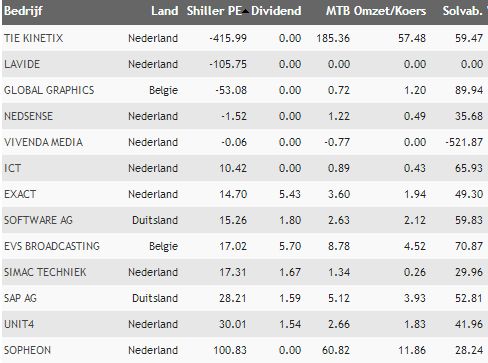Sort by Solvab. column header

(462, 11)
